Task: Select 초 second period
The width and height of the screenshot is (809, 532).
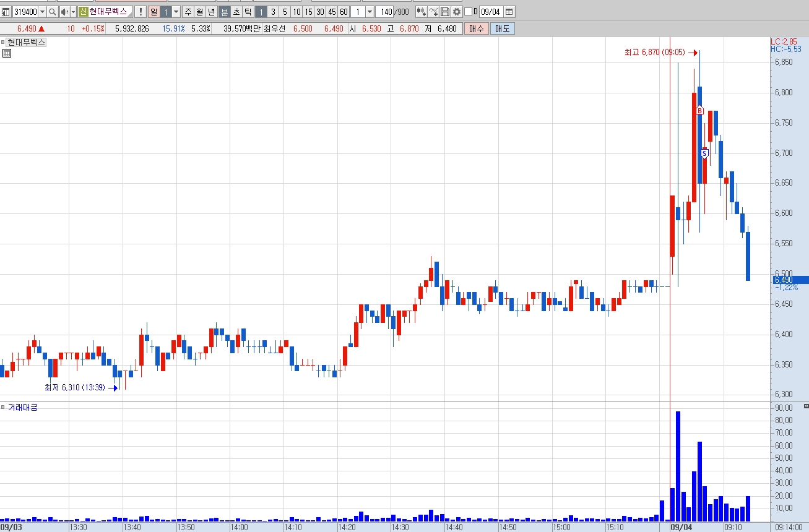Action: pyautogui.click(x=236, y=12)
